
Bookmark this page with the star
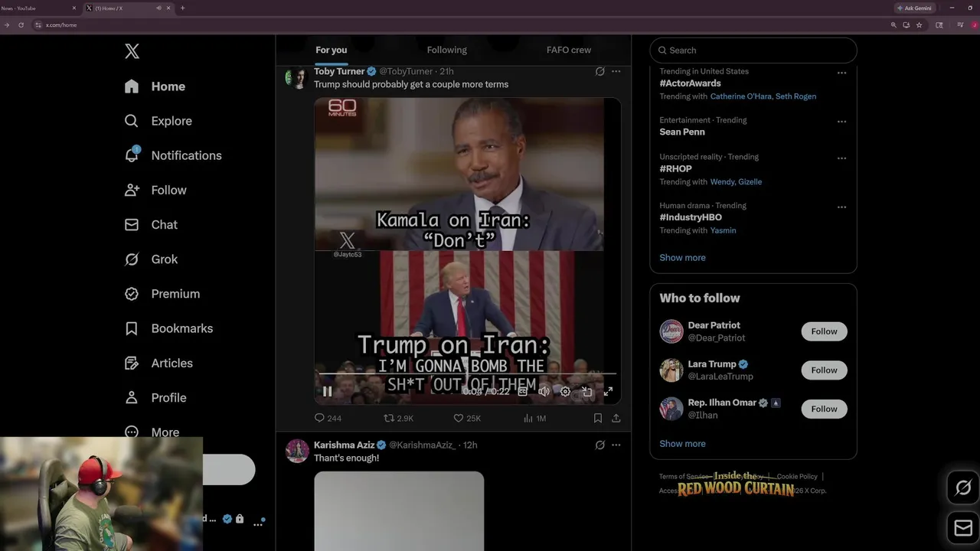pos(919,24)
